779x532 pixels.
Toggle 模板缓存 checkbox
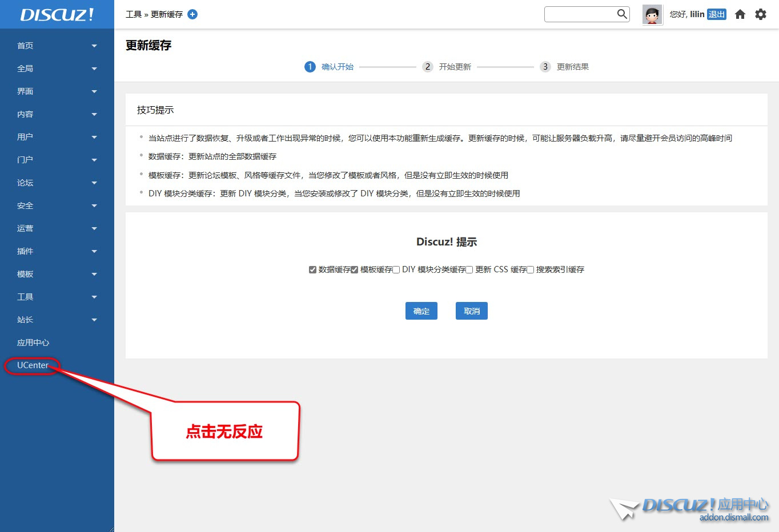coord(354,269)
